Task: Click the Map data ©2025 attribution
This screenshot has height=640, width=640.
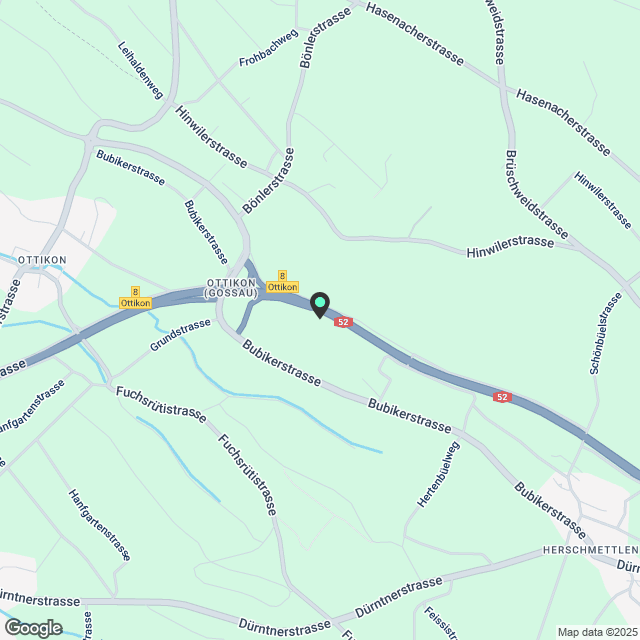Action: [x=597, y=632]
